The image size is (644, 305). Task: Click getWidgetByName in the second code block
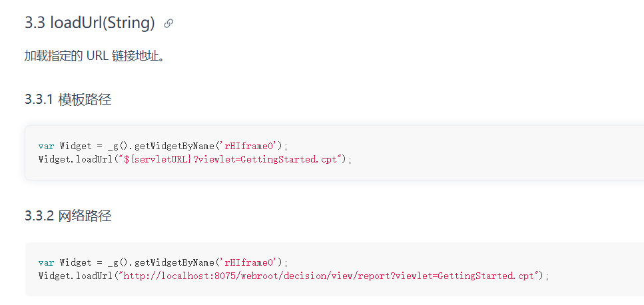click(172, 262)
